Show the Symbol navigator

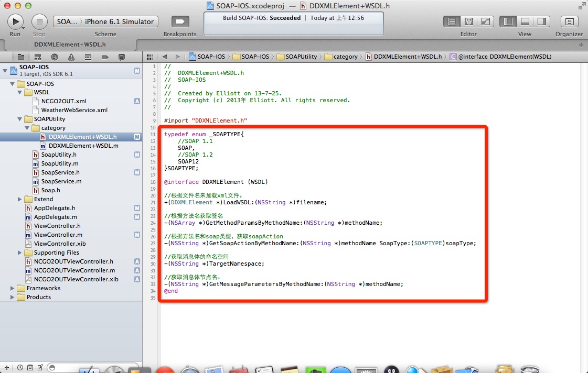pyautogui.click(x=37, y=57)
